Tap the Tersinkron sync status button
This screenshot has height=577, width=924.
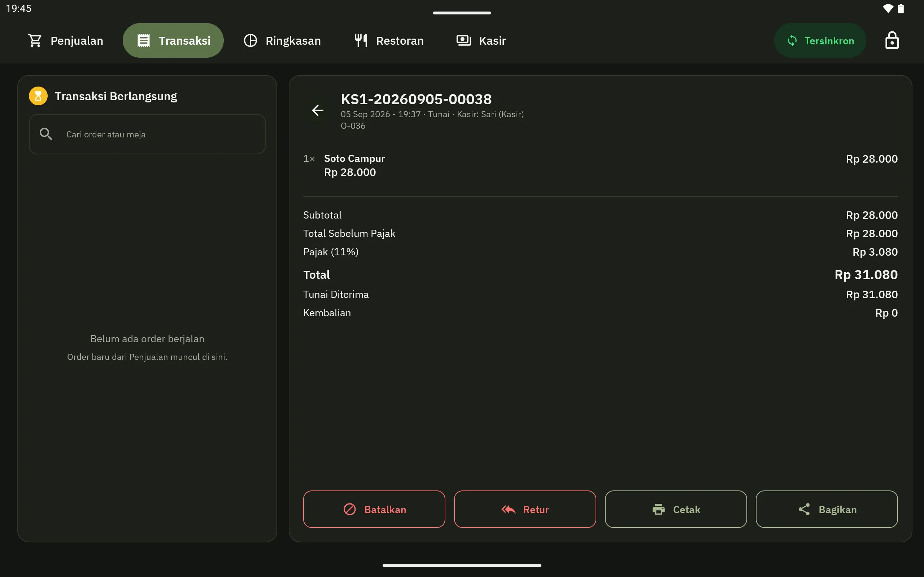[x=820, y=40]
